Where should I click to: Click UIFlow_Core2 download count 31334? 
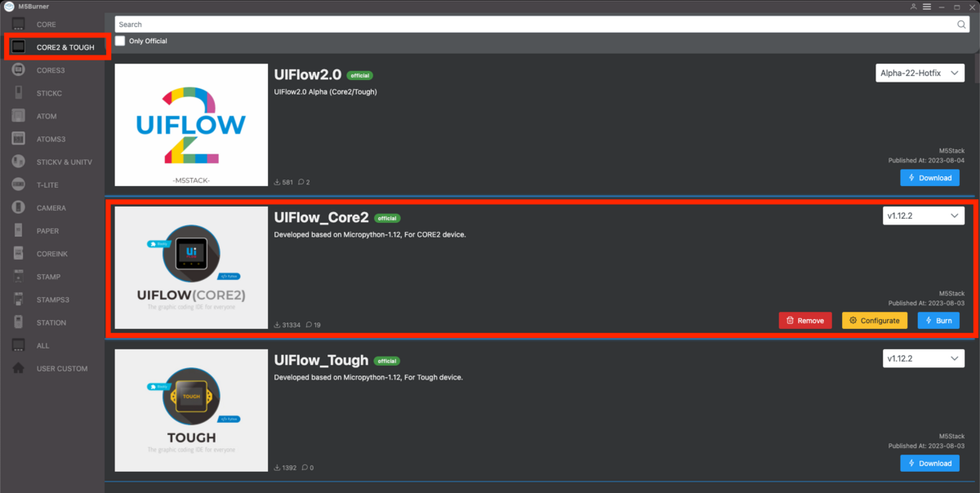click(287, 325)
